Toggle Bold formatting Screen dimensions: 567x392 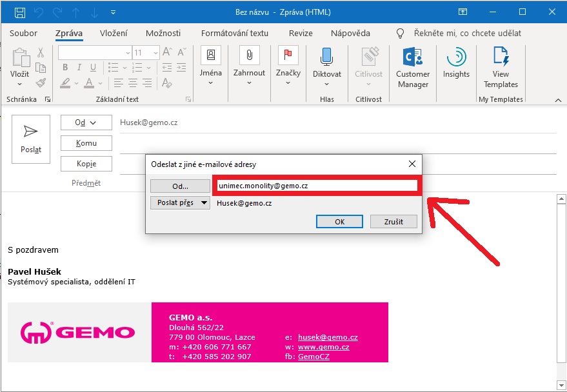[65, 67]
